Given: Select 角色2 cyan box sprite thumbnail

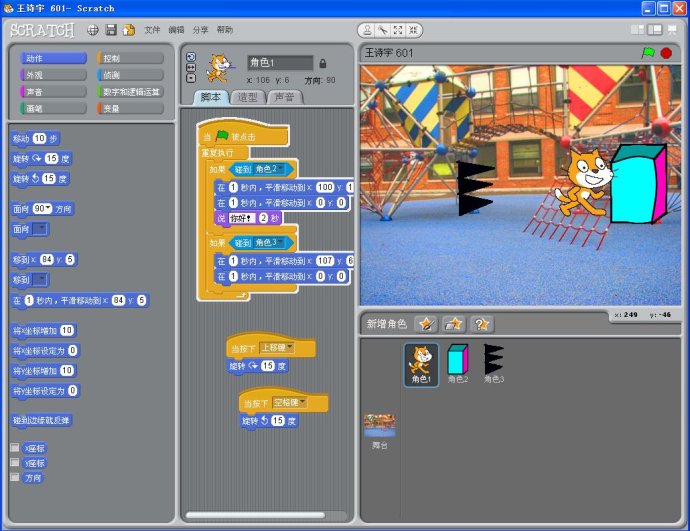Looking at the screenshot, I should click(458, 364).
